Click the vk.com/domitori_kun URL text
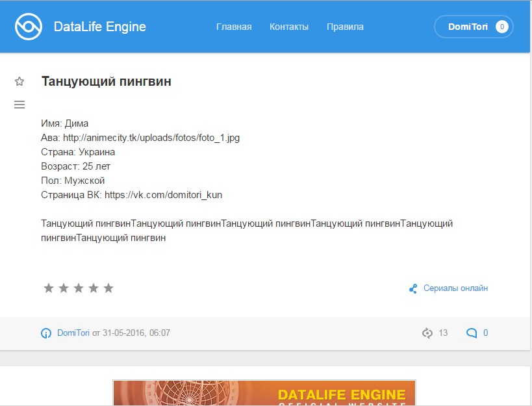 (x=163, y=195)
